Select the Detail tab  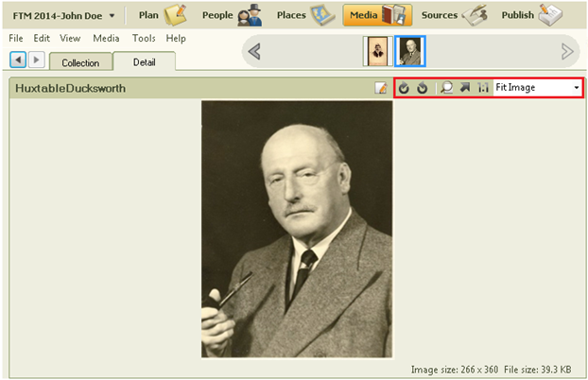(144, 61)
